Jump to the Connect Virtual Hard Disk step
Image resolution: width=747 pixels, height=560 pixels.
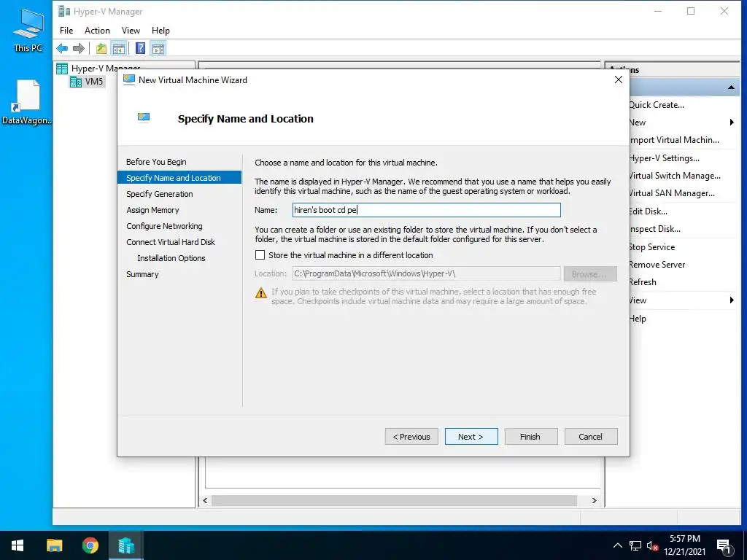[171, 242]
